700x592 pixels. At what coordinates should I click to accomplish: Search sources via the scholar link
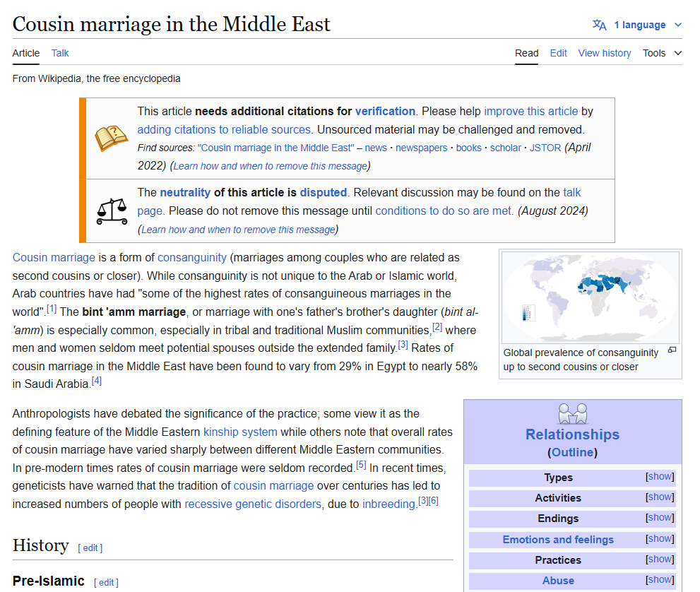tap(505, 148)
